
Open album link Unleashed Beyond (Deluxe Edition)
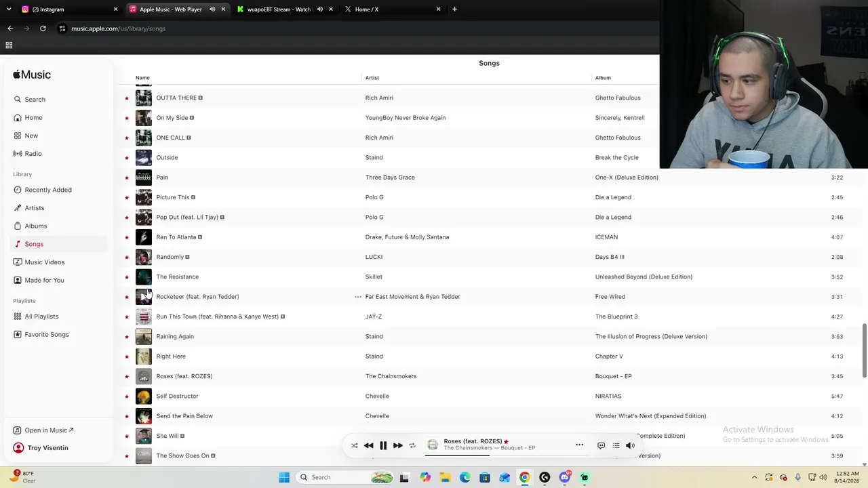[644, 277]
